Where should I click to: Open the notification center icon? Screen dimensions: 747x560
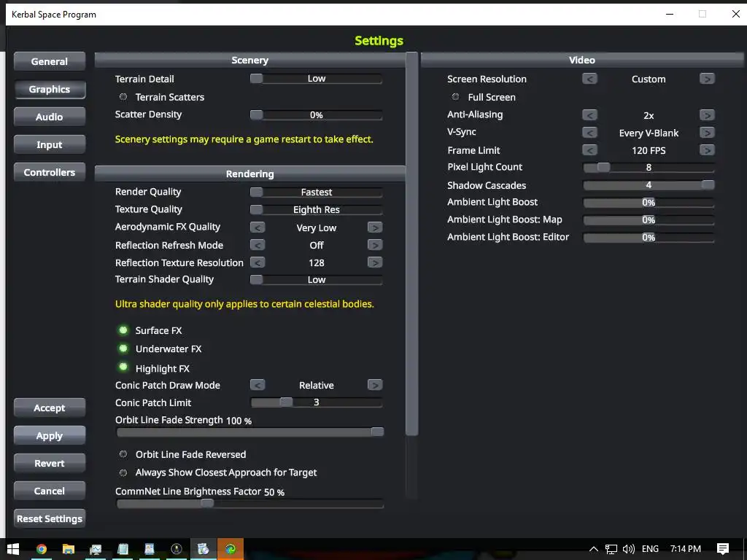pyautogui.click(x=723, y=549)
